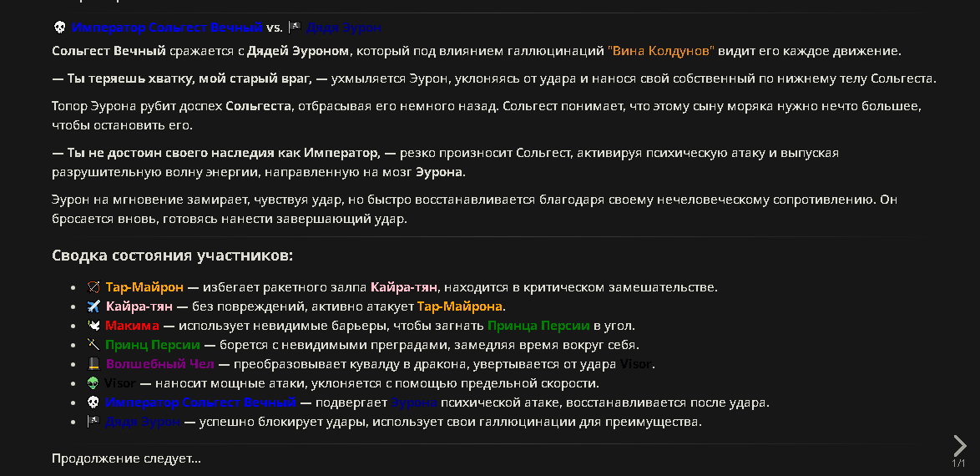Click the heading Сводка состояния участников
Image resolution: width=980 pixels, height=476 pixels.
click(x=173, y=256)
